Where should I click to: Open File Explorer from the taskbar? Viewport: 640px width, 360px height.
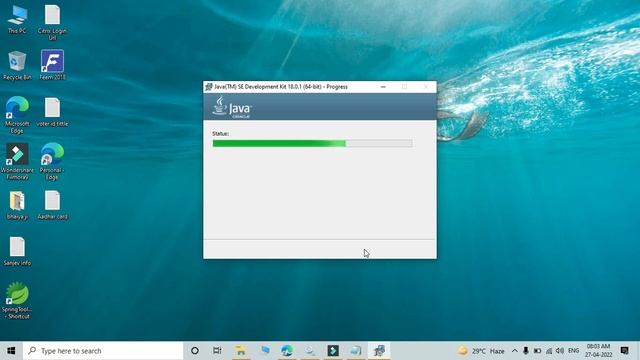click(x=240, y=351)
